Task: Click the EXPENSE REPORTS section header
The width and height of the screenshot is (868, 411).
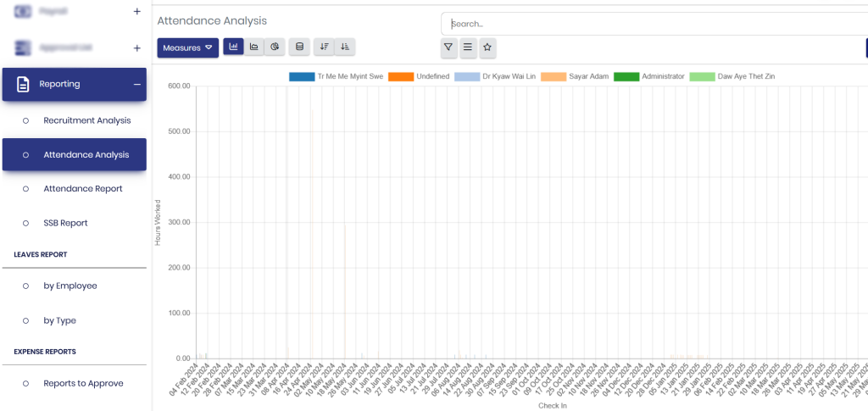Action: click(45, 352)
